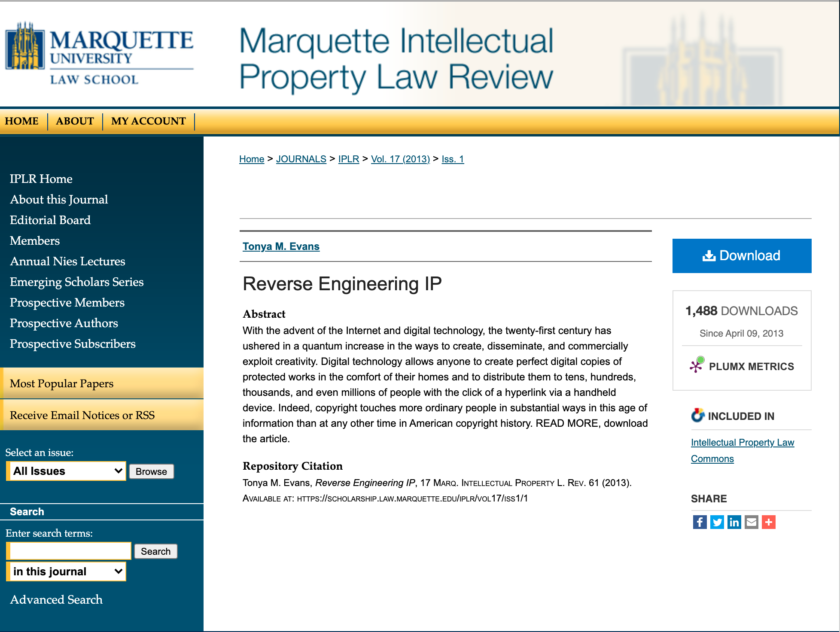Open author Tonya M. Evans link
The height and width of the screenshot is (632, 840).
(x=281, y=246)
